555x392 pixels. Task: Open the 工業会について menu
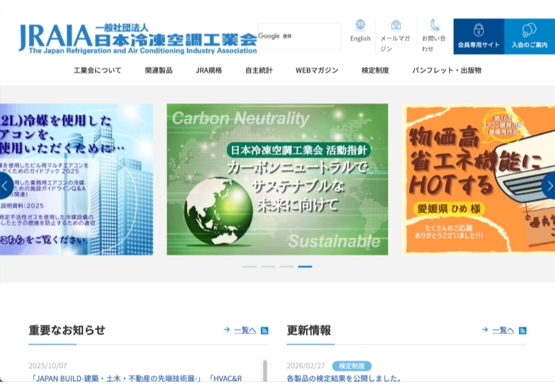click(x=97, y=70)
